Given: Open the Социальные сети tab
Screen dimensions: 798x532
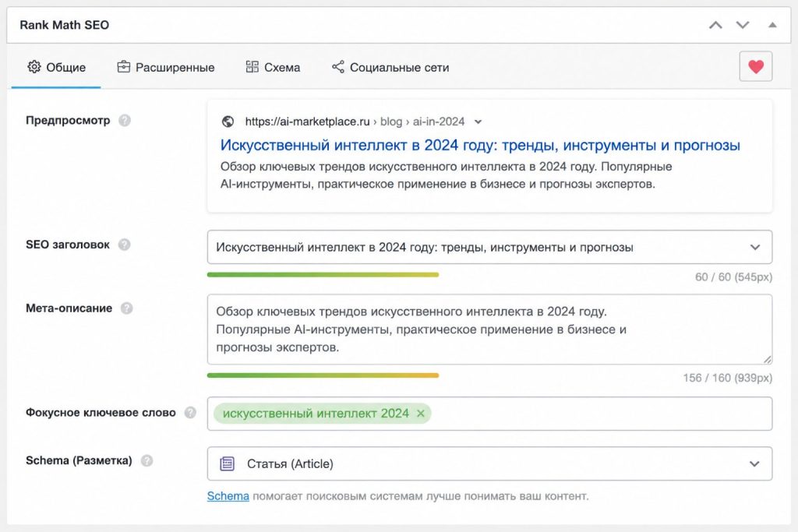Looking at the screenshot, I should click(390, 67).
